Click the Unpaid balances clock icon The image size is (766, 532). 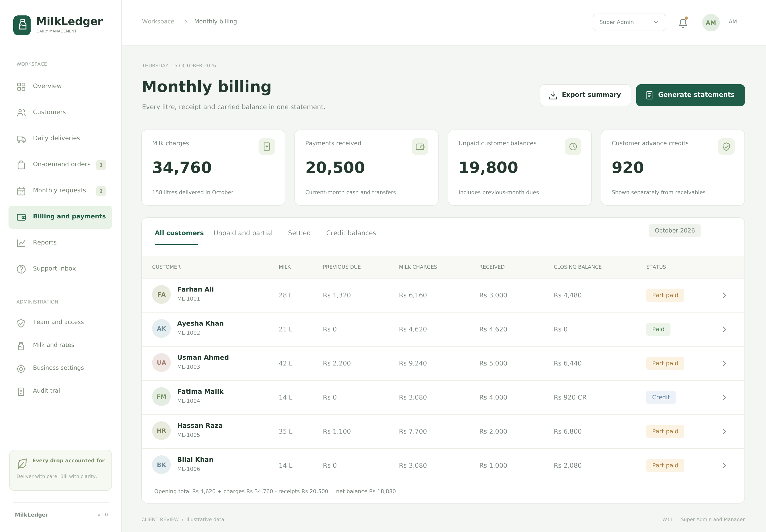coord(573,146)
